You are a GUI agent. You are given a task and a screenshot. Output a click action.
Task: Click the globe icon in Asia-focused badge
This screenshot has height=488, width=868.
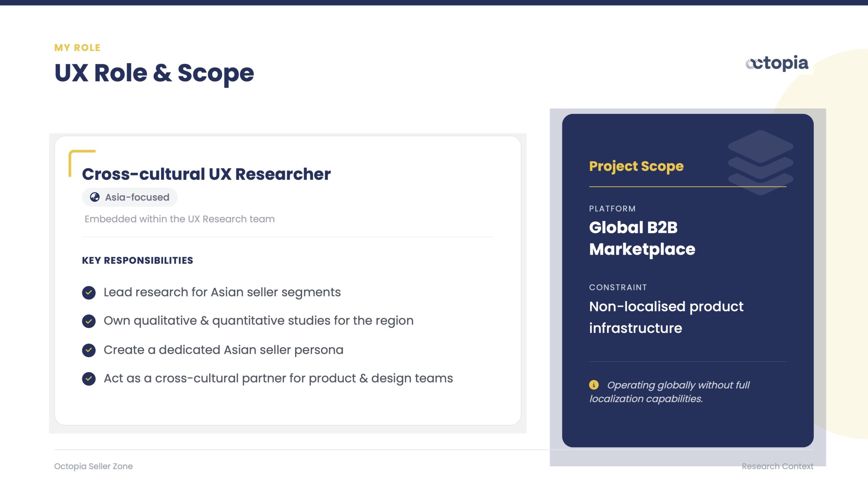pos(95,197)
